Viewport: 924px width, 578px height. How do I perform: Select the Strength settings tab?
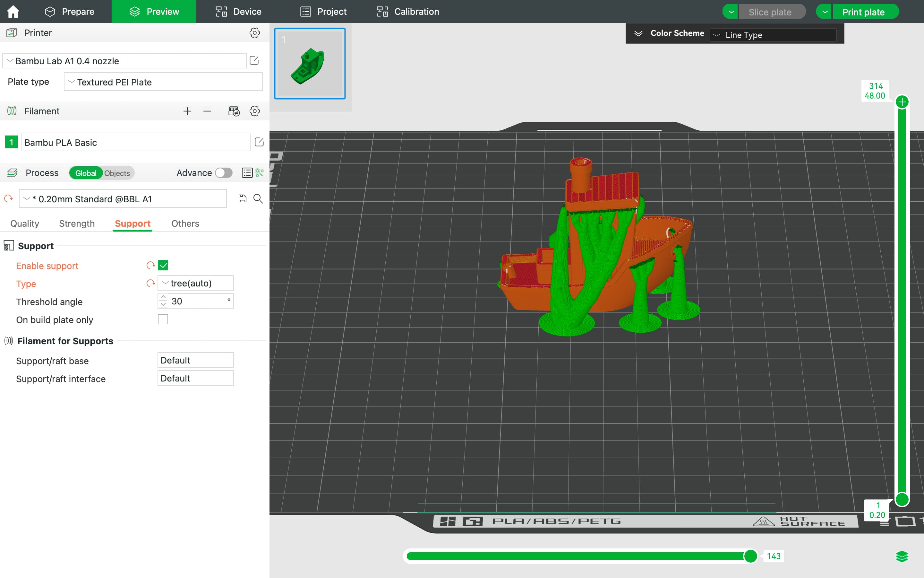[x=77, y=223]
